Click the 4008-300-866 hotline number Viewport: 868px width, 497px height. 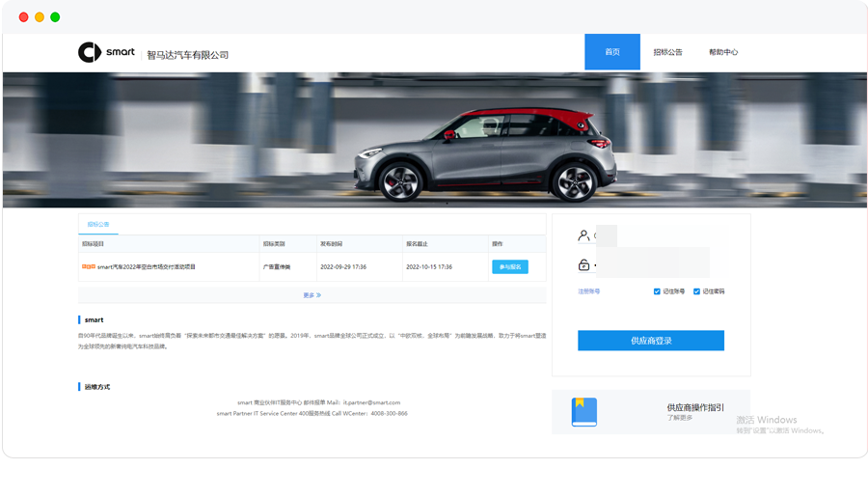pyautogui.click(x=390, y=414)
